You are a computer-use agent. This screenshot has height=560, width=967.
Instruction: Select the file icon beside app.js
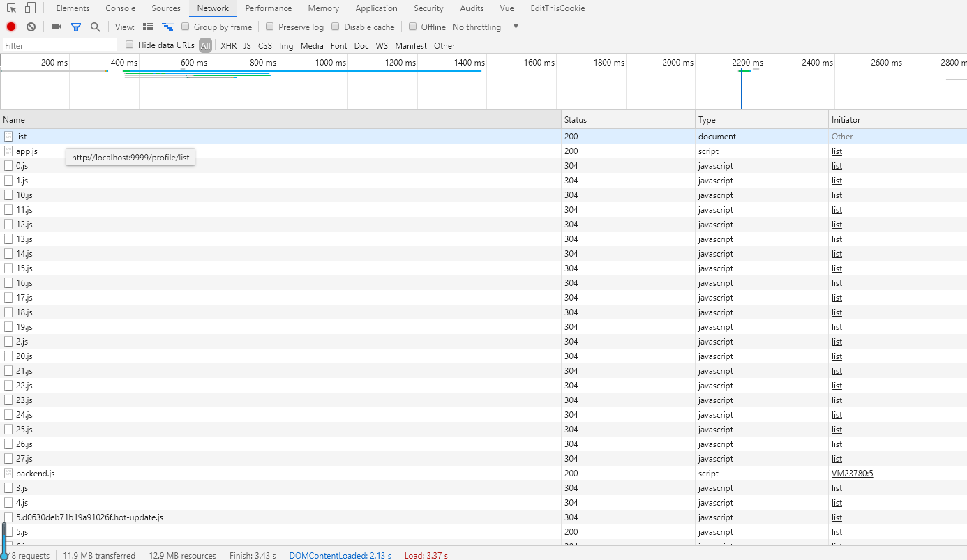click(9, 151)
